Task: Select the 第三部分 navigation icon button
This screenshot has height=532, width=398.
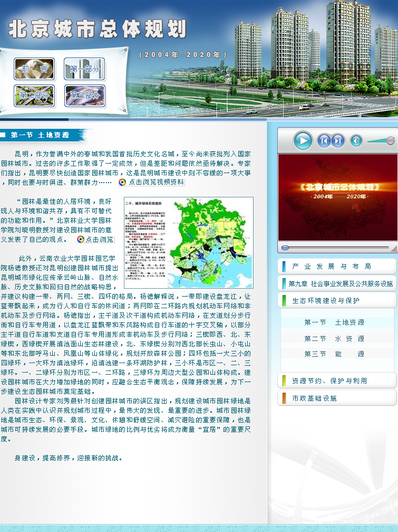Action: point(84,96)
